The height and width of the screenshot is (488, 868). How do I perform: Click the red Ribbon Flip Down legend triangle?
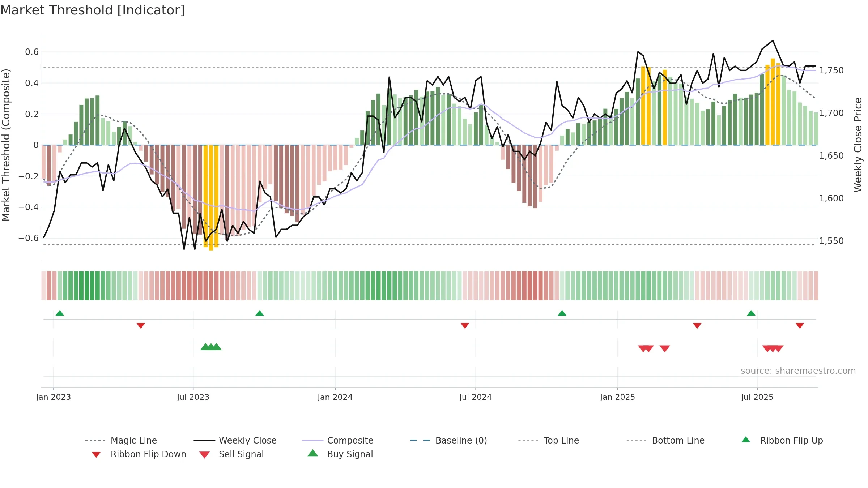point(96,455)
